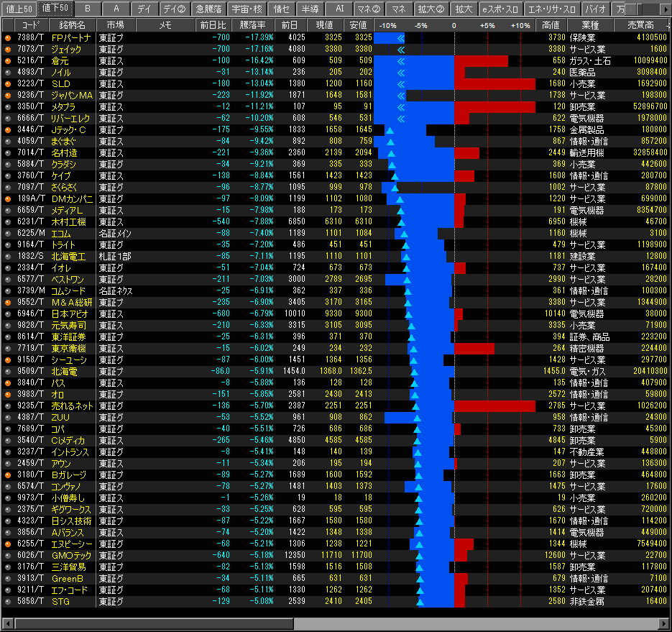This screenshot has width=672, height=632.
Task: Click the grey marker beside 6026/T GMOテック
Action: (8, 556)
